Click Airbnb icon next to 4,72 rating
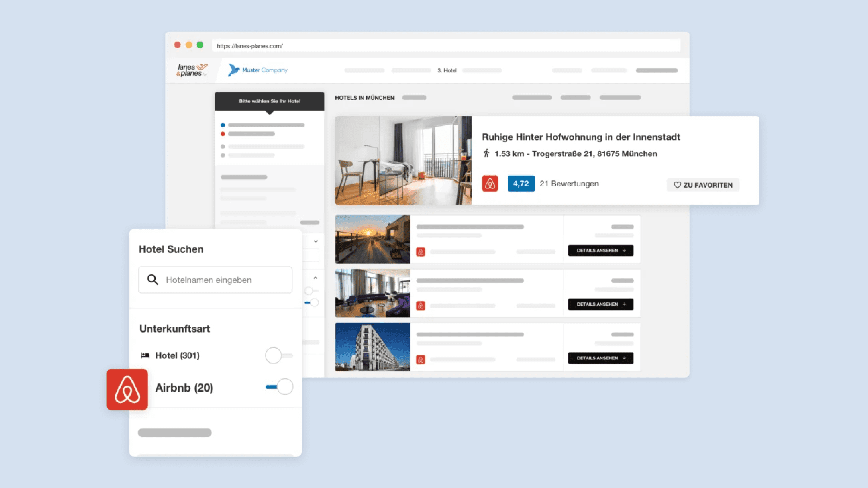 click(489, 183)
